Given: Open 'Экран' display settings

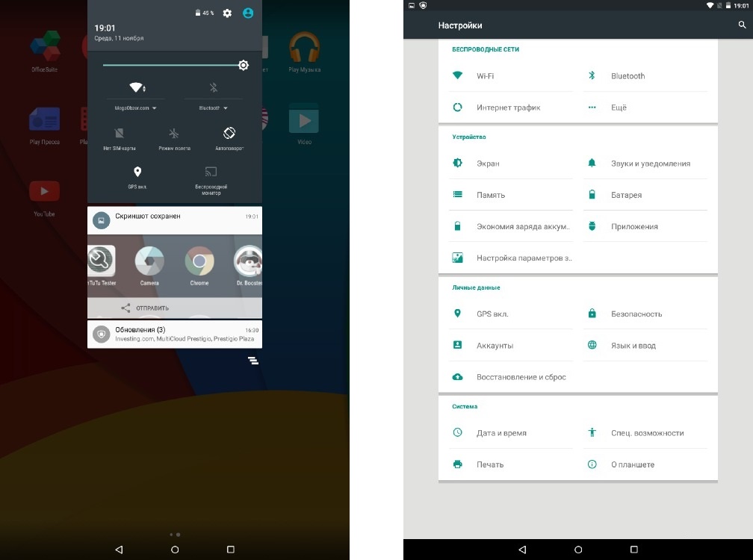Looking at the screenshot, I should 511,164.
